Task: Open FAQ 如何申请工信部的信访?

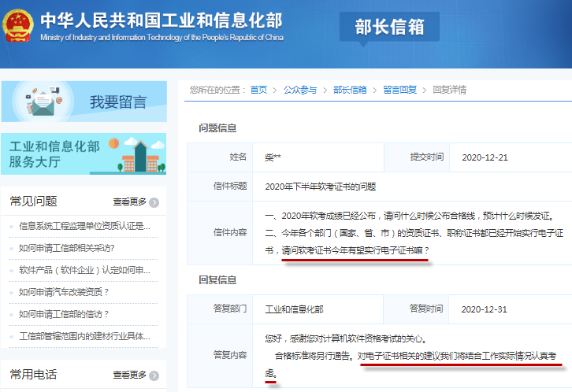Action: pyautogui.click(x=64, y=314)
